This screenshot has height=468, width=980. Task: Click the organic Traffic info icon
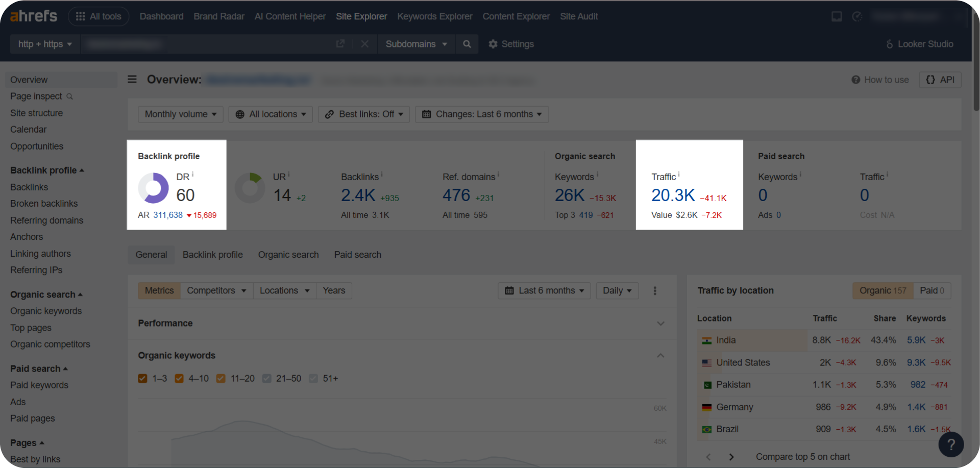point(679,175)
